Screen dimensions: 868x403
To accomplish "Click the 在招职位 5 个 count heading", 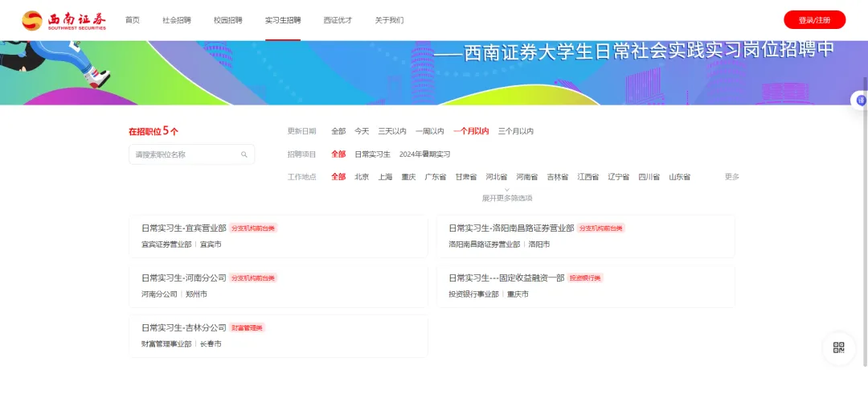I will click(154, 131).
